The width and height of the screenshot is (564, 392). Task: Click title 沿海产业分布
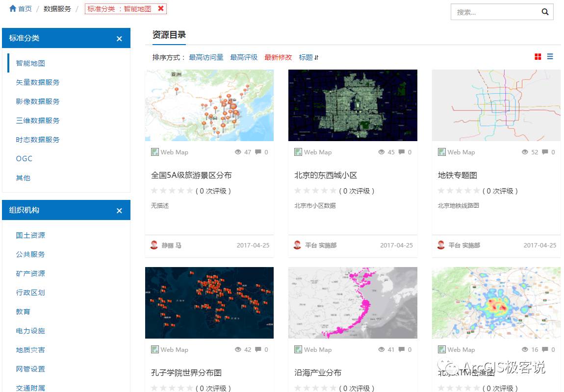pyautogui.click(x=318, y=372)
